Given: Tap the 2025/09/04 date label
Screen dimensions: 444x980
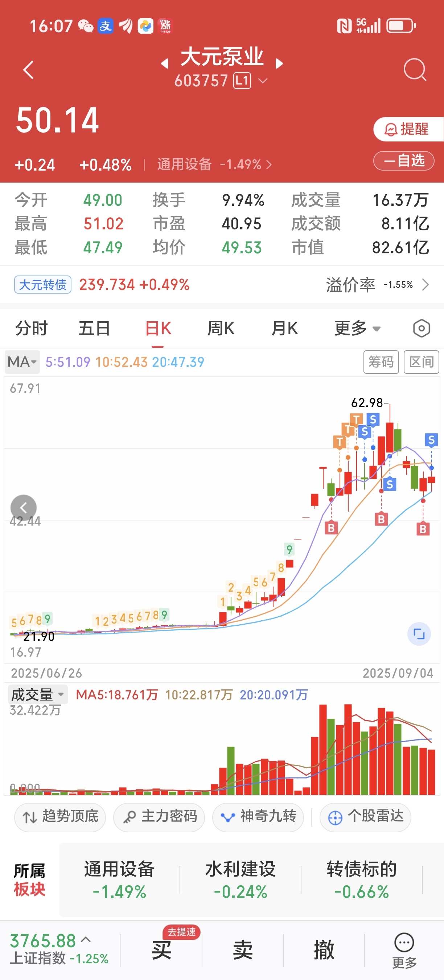Looking at the screenshot, I should pos(398,673).
